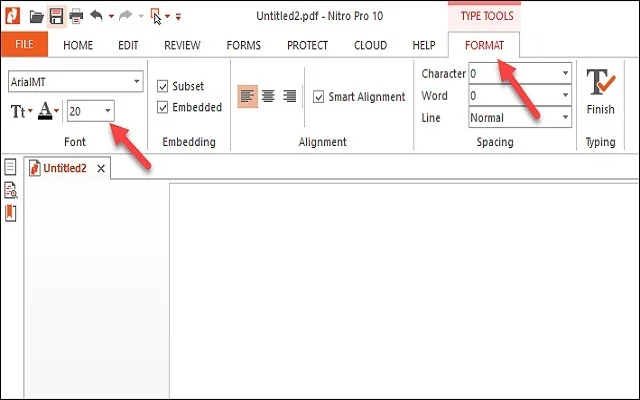
Task: Click the Finish typing button
Action: point(600,91)
